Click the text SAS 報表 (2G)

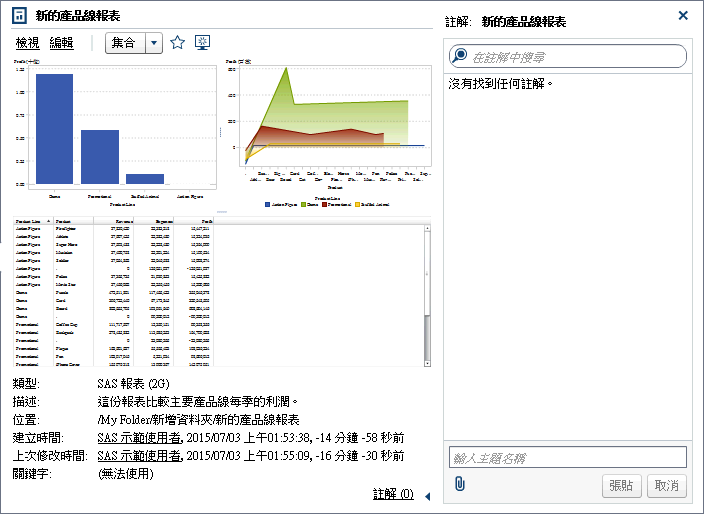click(x=133, y=384)
